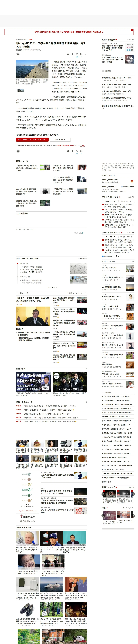Click the ログインする button

(60, 140)
